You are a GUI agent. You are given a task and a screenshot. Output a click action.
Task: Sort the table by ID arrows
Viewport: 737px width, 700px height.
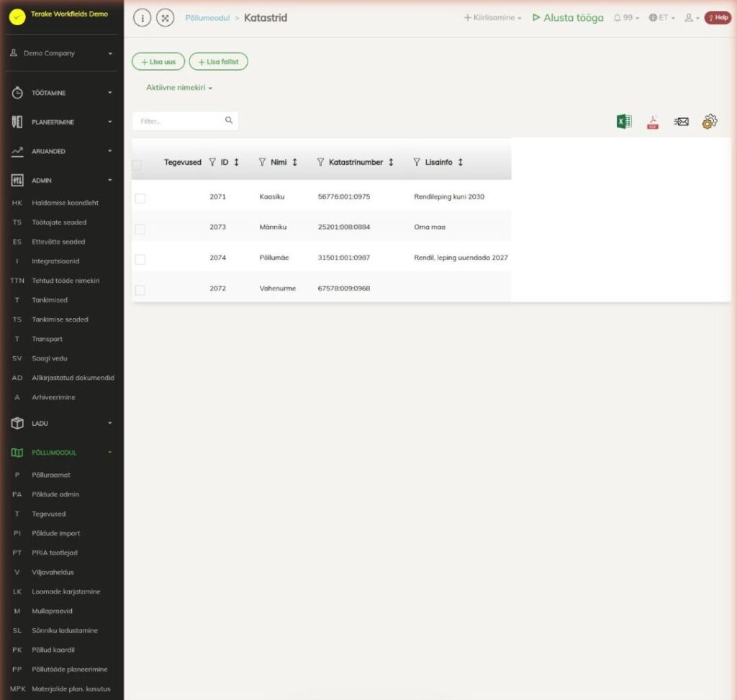(236, 162)
